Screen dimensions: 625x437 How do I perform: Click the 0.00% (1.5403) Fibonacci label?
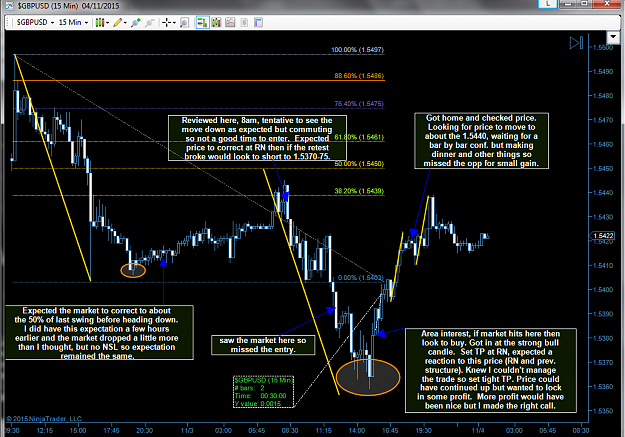[361, 278]
